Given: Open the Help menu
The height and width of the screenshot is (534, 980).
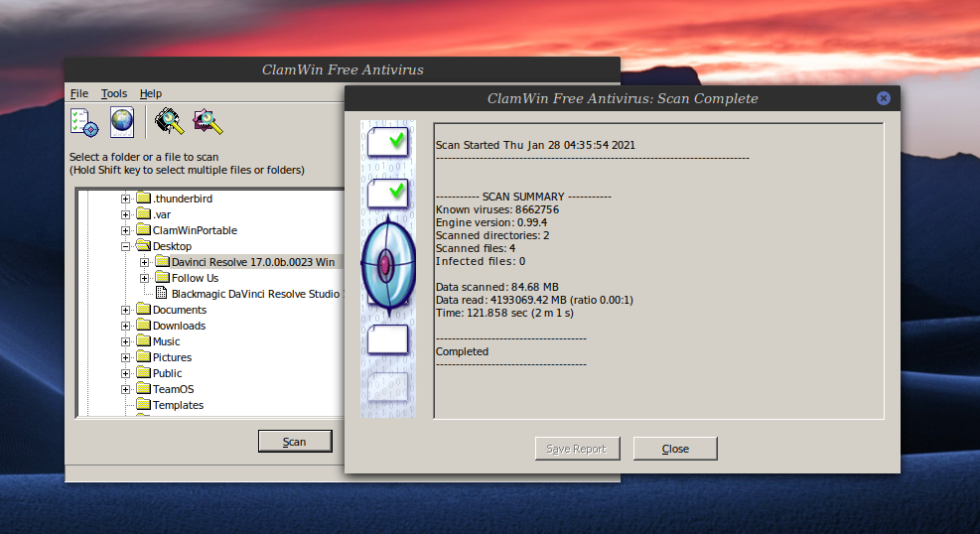Looking at the screenshot, I should pos(151,93).
